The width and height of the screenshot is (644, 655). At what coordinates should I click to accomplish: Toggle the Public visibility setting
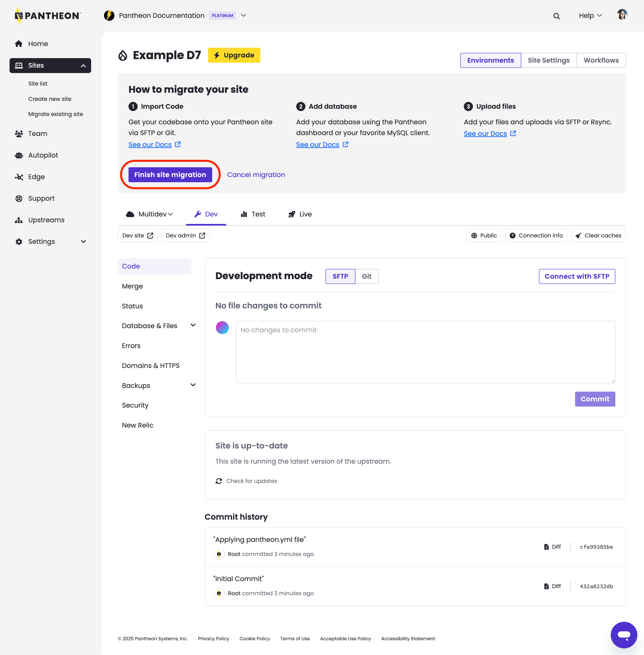click(x=484, y=235)
